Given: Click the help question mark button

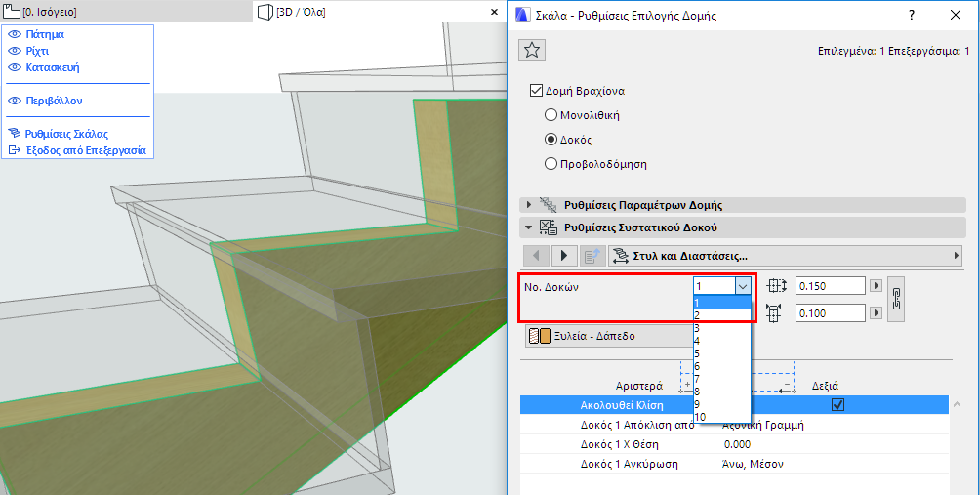Looking at the screenshot, I should tap(912, 15).
